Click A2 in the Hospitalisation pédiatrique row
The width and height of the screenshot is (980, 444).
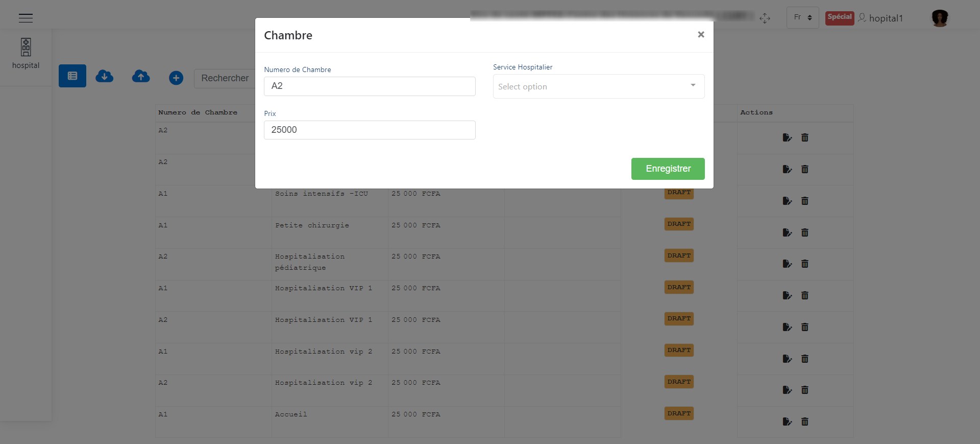coord(163,256)
